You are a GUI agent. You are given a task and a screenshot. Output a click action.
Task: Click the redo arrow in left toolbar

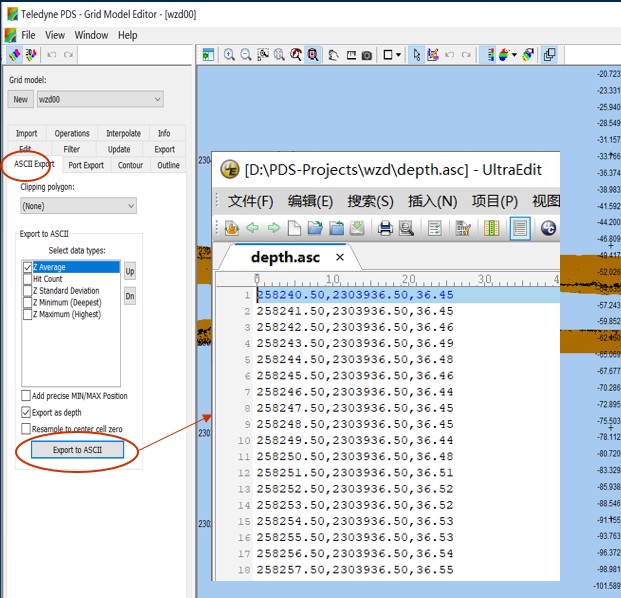point(68,55)
